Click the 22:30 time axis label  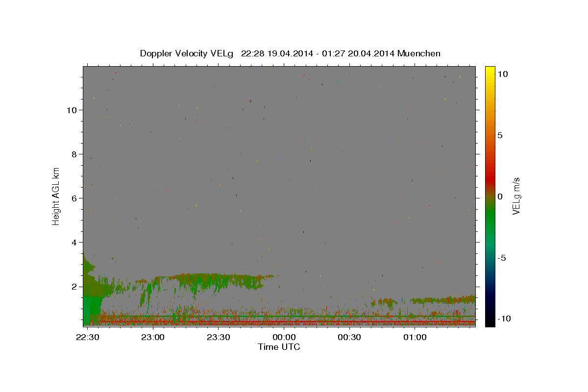click(88, 337)
